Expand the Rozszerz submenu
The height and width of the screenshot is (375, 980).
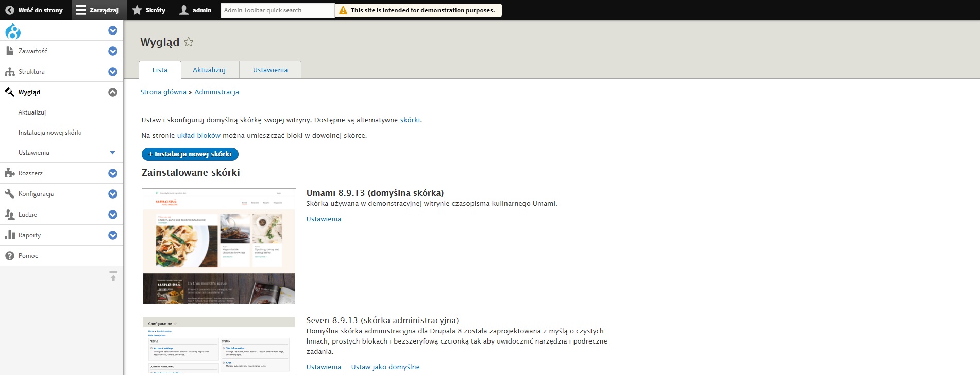pos(113,173)
